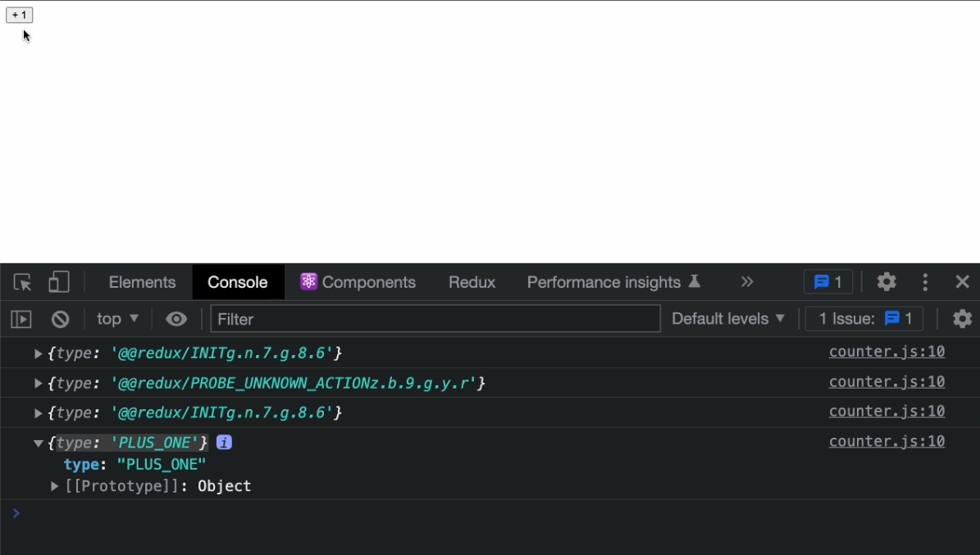Screen dimensions: 980x555
Task: Expand the first @@redux/INIT log entry
Action: tap(38, 353)
